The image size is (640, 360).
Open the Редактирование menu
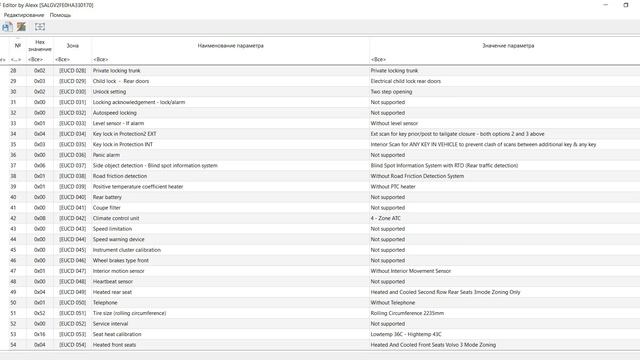(x=24, y=15)
